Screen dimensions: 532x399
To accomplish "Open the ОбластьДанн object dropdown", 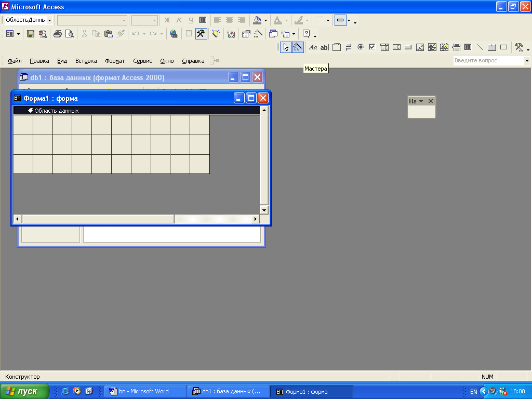I will (x=49, y=20).
